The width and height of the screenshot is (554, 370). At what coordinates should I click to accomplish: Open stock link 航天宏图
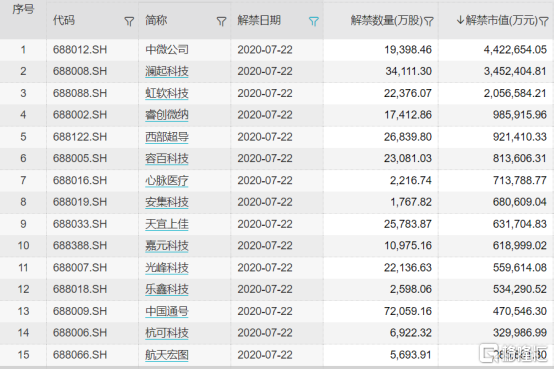167,355
